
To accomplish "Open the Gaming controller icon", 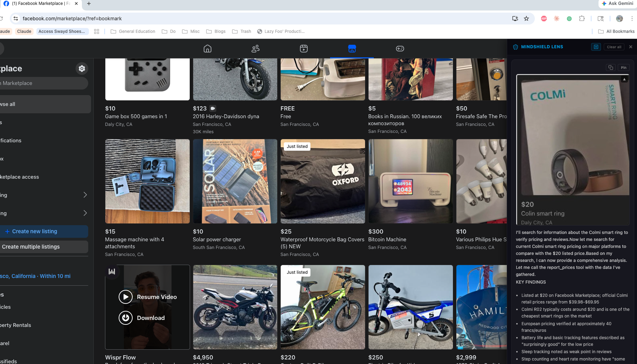I will [x=400, y=49].
